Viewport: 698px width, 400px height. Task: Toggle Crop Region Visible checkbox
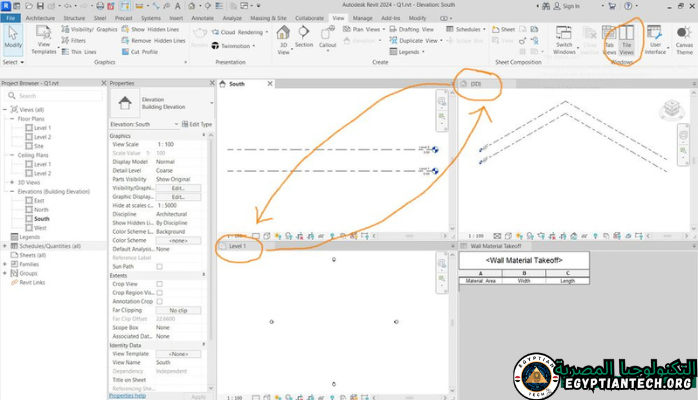pyautogui.click(x=160, y=291)
